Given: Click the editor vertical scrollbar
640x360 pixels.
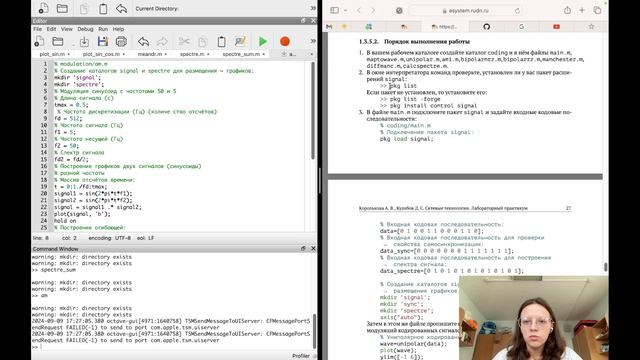Looking at the screenshot, I should click(x=313, y=110).
